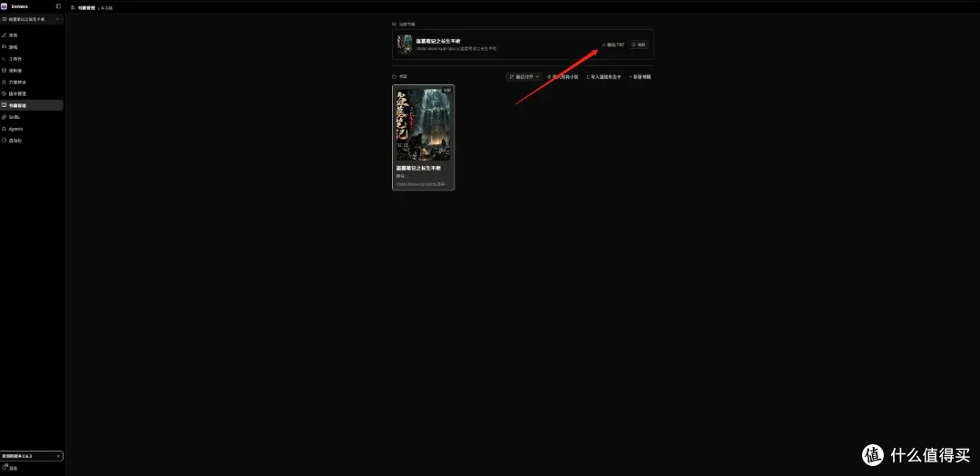
Task: Click the new version update notification text
Action: click(x=17, y=456)
